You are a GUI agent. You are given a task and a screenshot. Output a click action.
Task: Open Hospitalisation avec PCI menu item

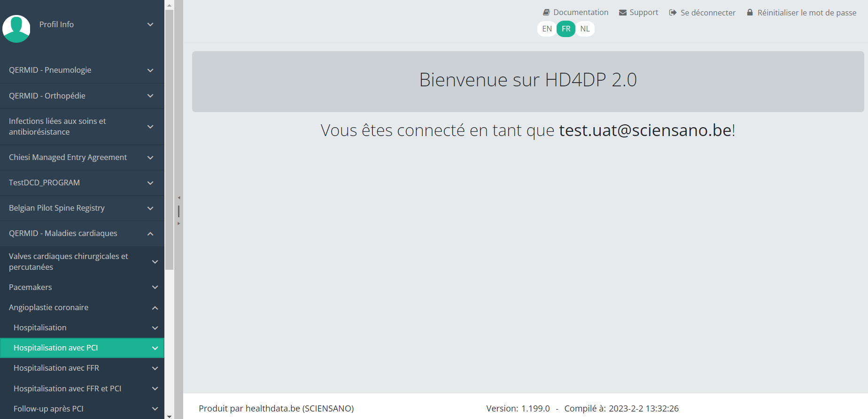point(56,348)
